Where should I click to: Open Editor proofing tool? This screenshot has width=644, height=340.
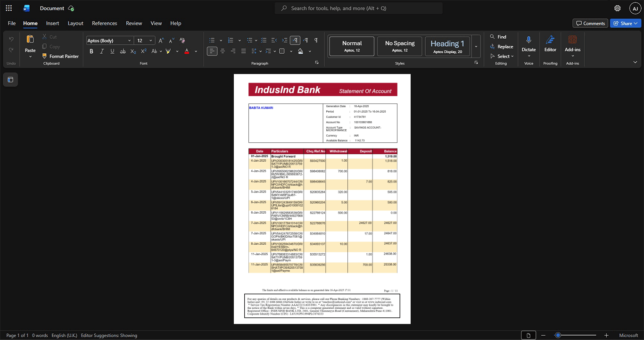point(550,43)
